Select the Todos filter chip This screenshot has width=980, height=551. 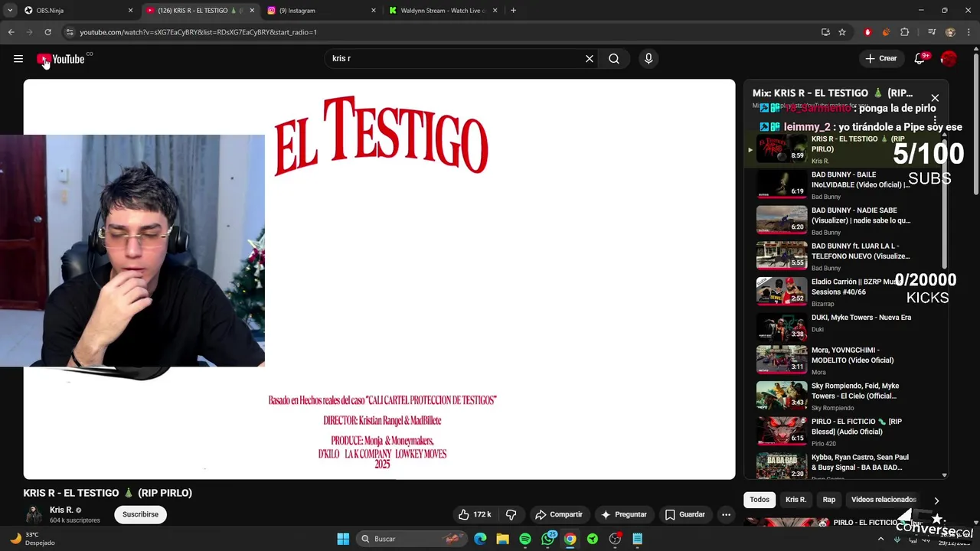pos(759,500)
